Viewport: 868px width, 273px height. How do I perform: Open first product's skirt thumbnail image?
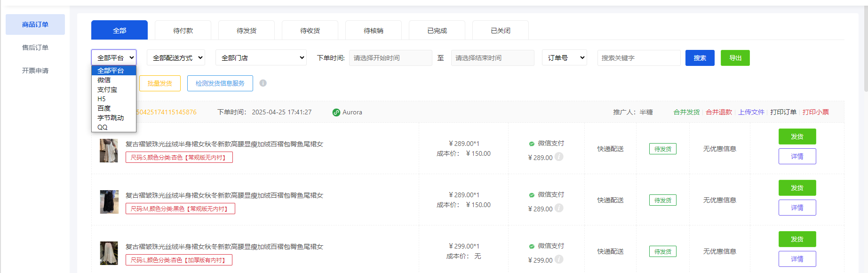click(109, 151)
